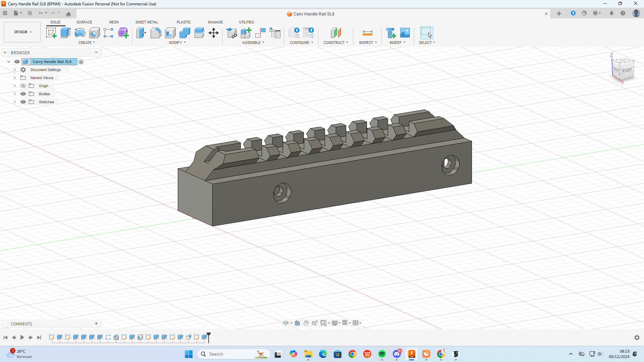Jump to timeline end
The height and width of the screenshot is (362, 644).
tap(39, 338)
